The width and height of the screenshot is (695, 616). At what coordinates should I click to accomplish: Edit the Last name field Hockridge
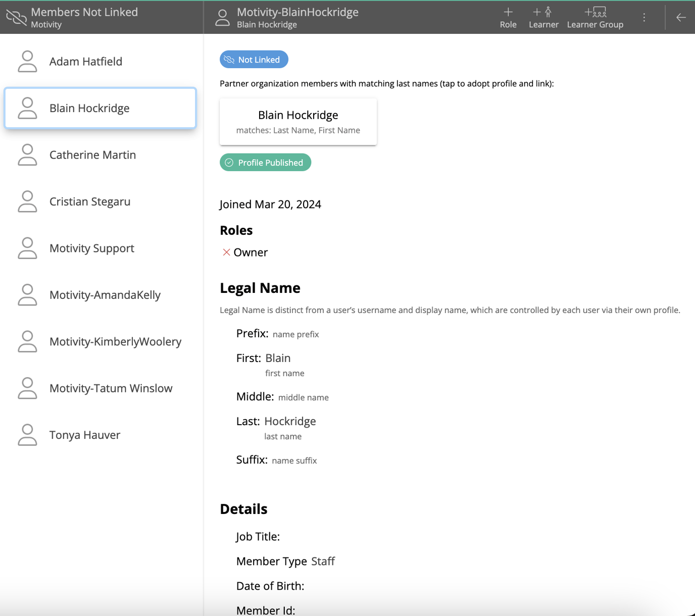290,422
